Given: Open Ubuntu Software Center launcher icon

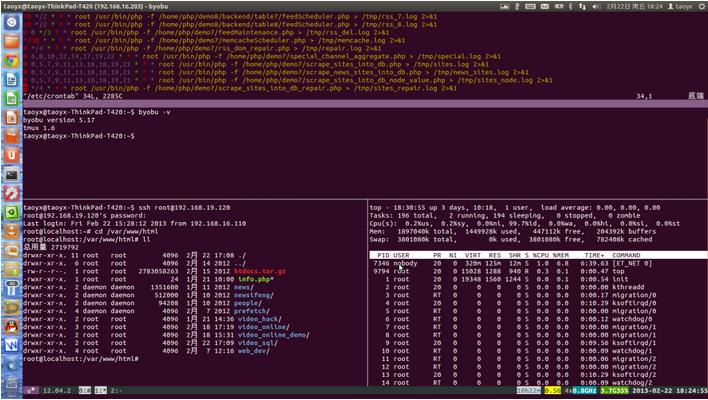Looking at the screenshot, I should [x=11, y=136].
